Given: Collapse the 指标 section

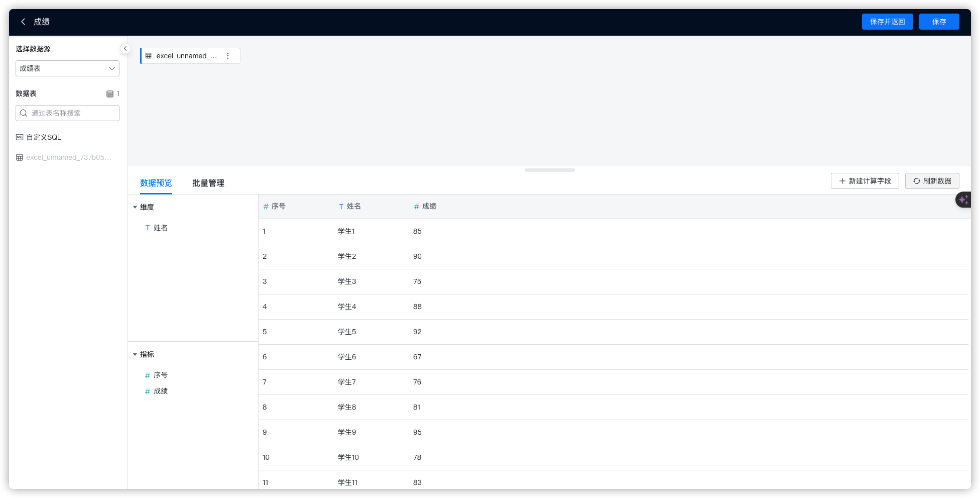Looking at the screenshot, I should tap(135, 354).
